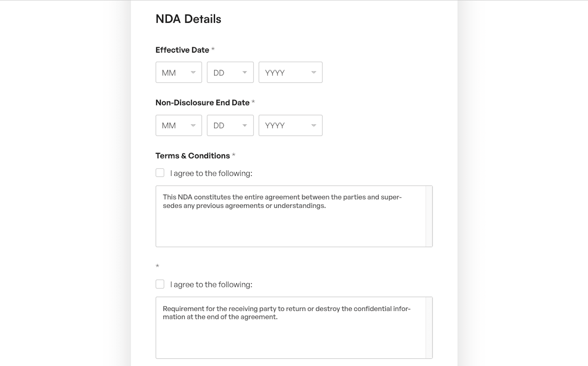This screenshot has width=588, height=366.
Task: Select the NDA Details heading text
Action: (x=188, y=19)
